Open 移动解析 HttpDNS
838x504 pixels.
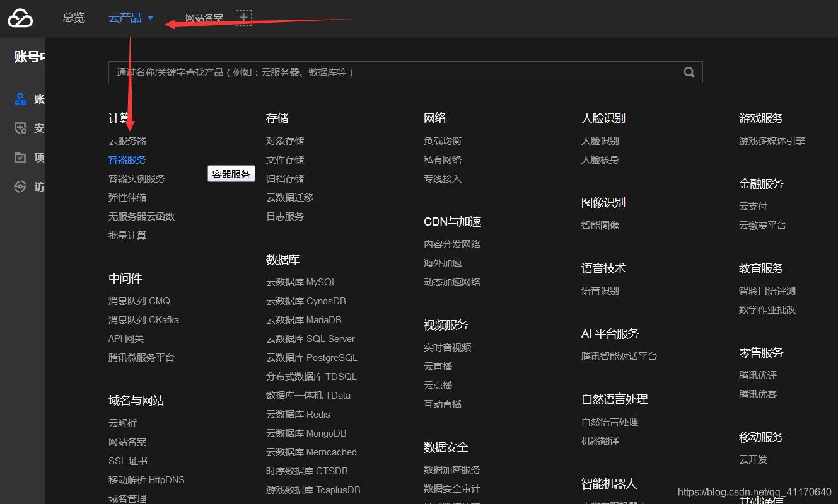[146, 480]
